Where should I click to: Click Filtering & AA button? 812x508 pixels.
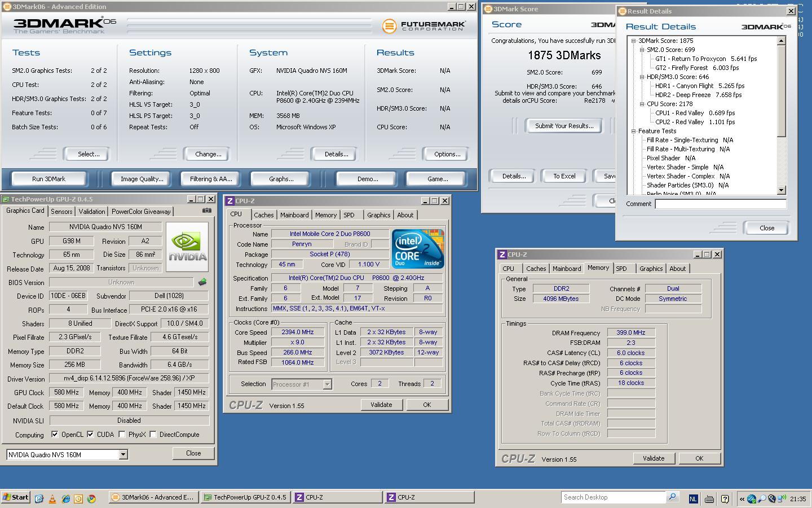211,179
